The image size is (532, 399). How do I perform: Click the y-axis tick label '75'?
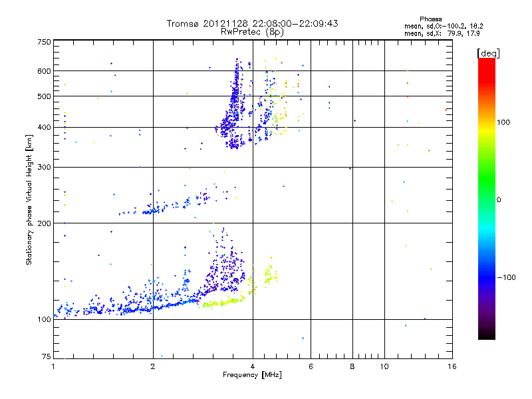tap(47, 356)
